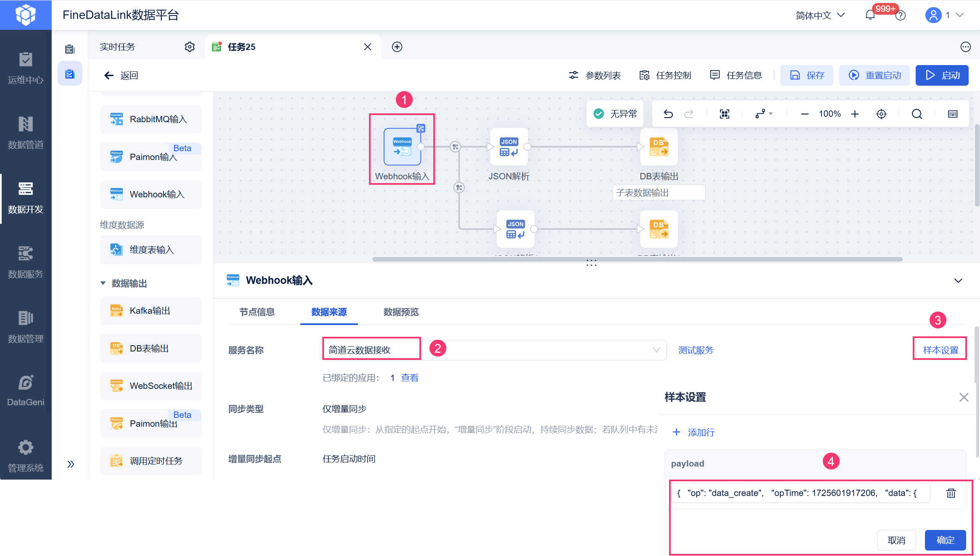The image size is (980, 556).
Task: Open the 服务名称 dropdown
Action: [494, 350]
